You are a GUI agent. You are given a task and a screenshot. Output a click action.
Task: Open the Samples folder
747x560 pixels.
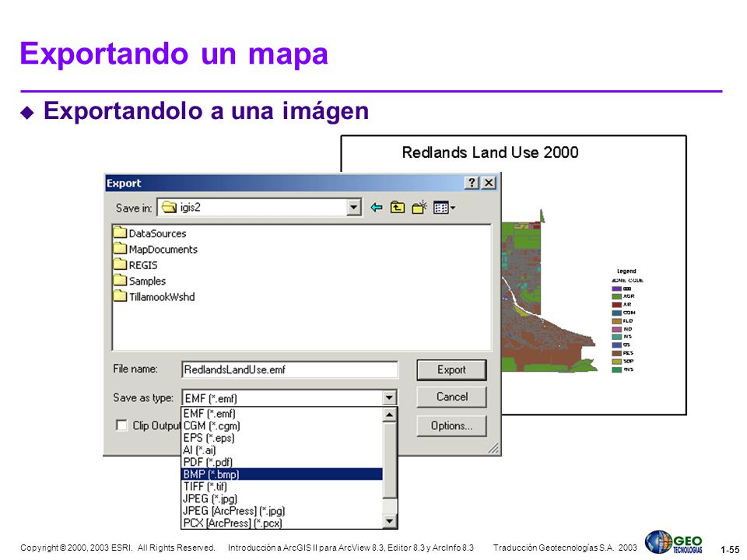click(x=140, y=281)
